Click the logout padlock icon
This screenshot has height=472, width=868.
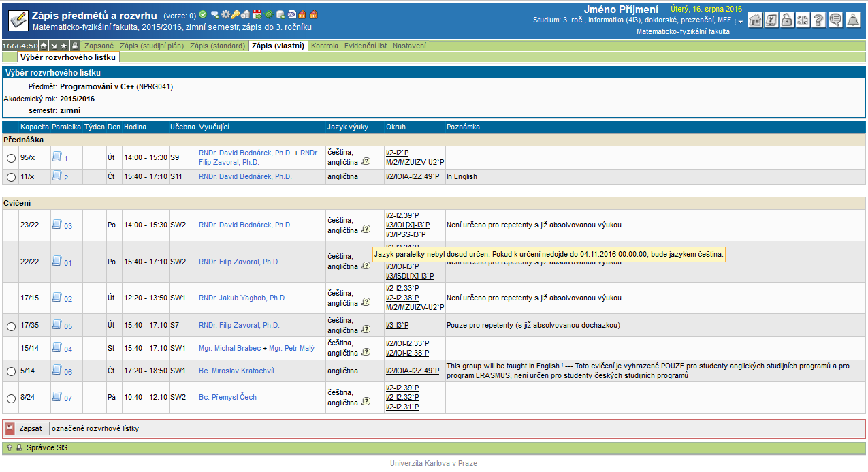(787, 20)
